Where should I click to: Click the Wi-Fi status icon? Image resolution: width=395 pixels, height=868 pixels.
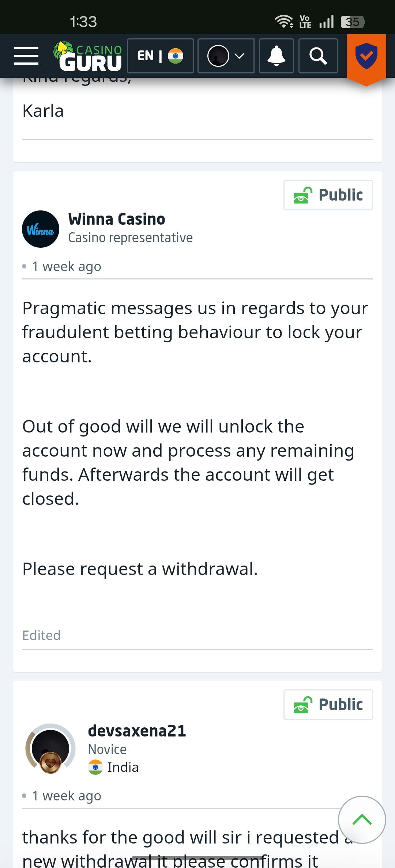tap(284, 22)
